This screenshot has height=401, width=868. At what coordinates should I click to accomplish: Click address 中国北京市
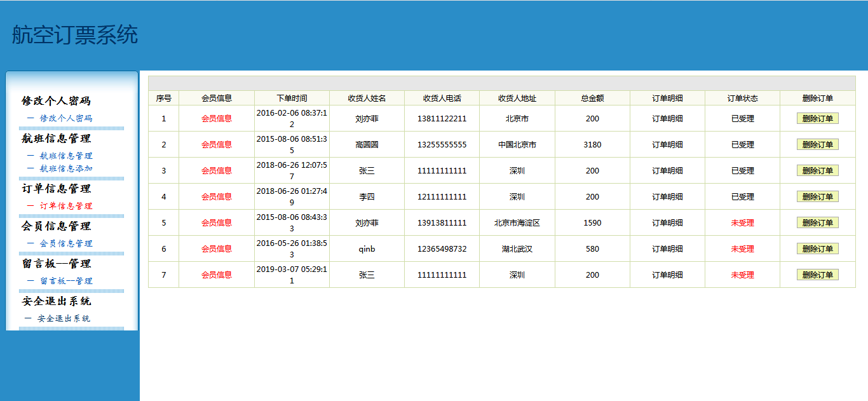coord(517,145)
